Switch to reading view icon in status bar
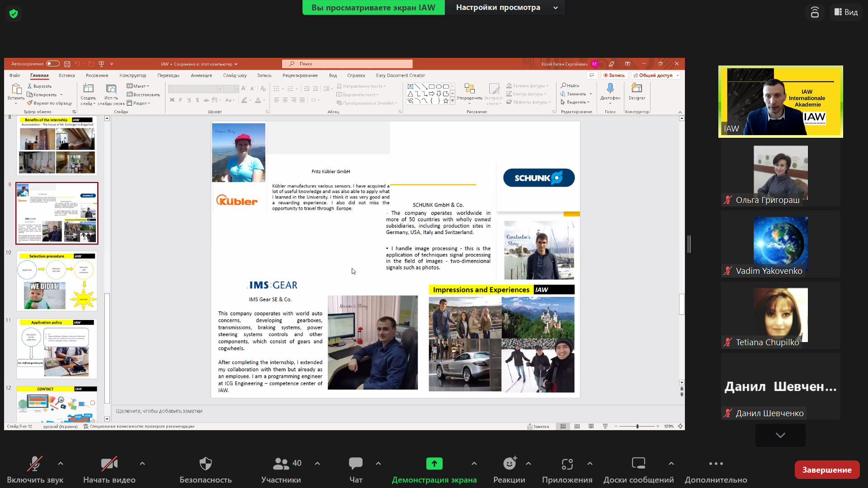868x488 pixels. (x=591, y=426)
